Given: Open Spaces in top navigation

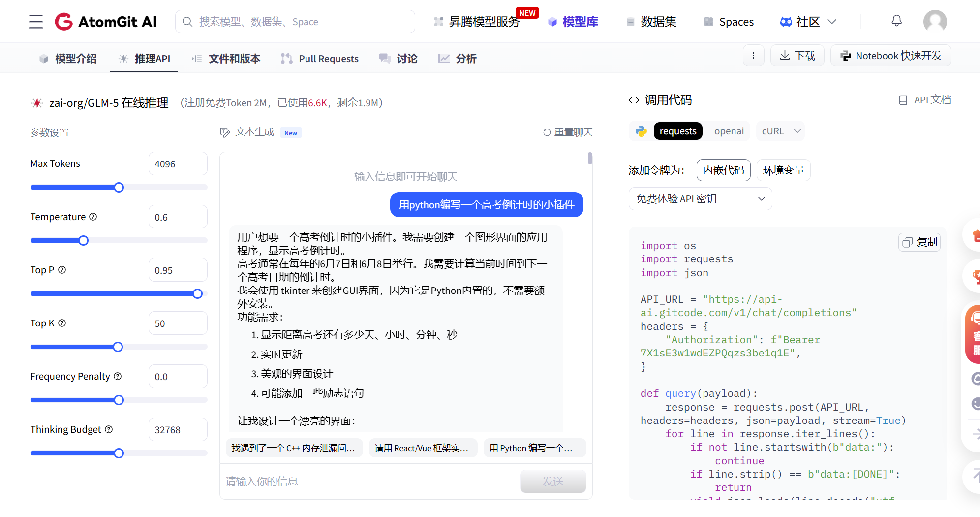Looking at the screenshot, I should (729, 22).
